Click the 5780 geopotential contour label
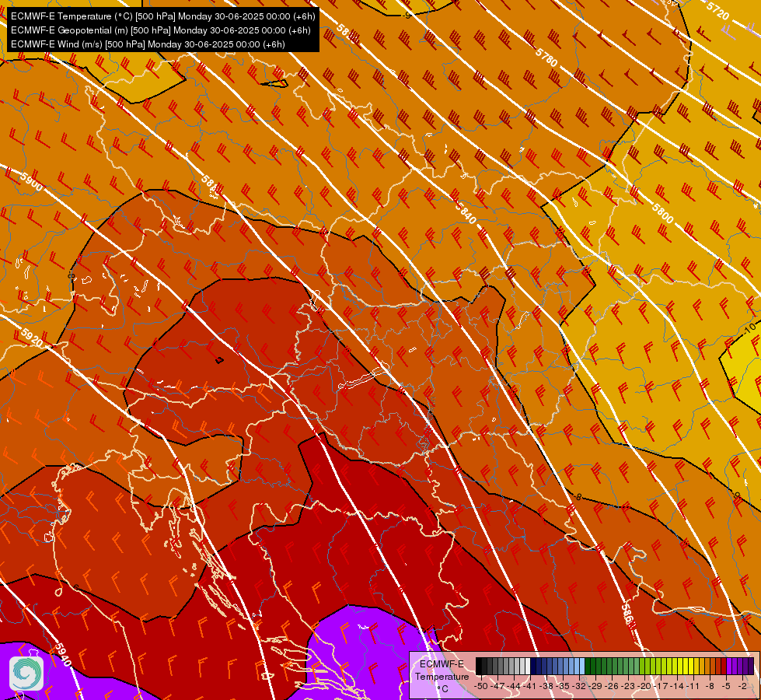This screenshot has width=761, height=700. pos(547,58)
